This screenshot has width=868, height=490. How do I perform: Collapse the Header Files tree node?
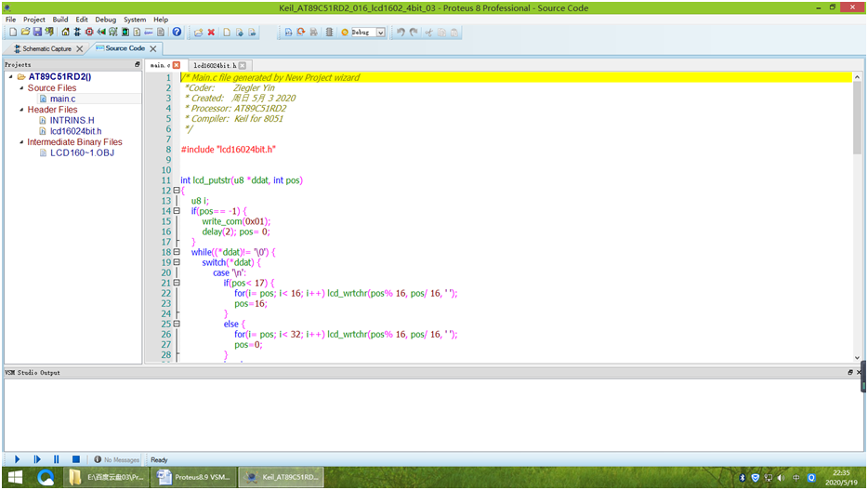click(21, 110)
